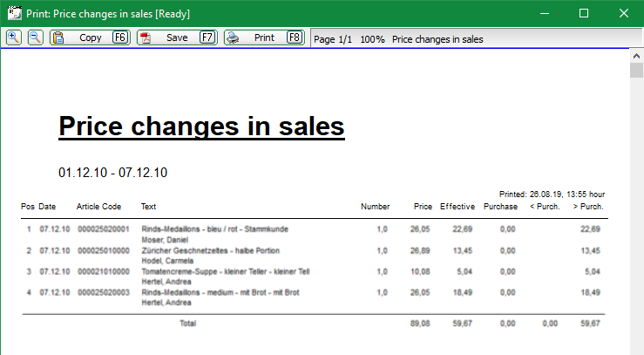The image size is (644, 355).
Task: Click the Article Code column header
Action: (98, 207)
